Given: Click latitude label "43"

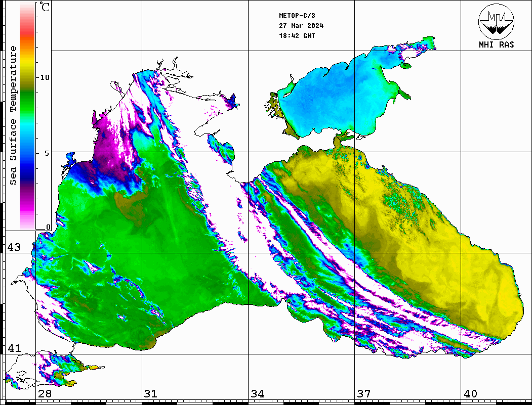Looking at the screenshot, I should 14,247.
